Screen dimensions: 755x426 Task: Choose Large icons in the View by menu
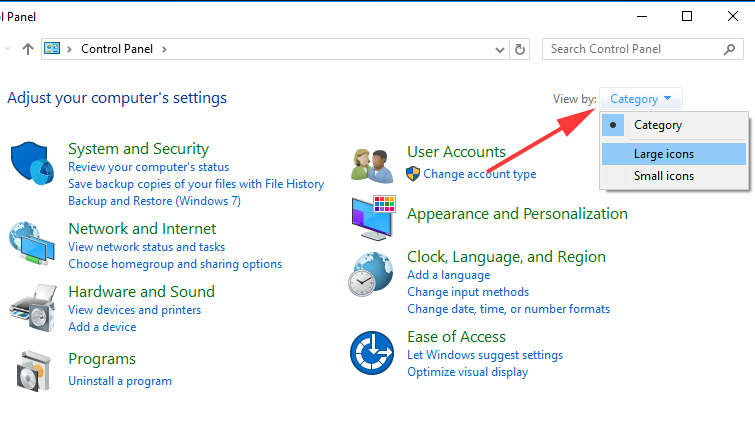click(x=674, y=154)
